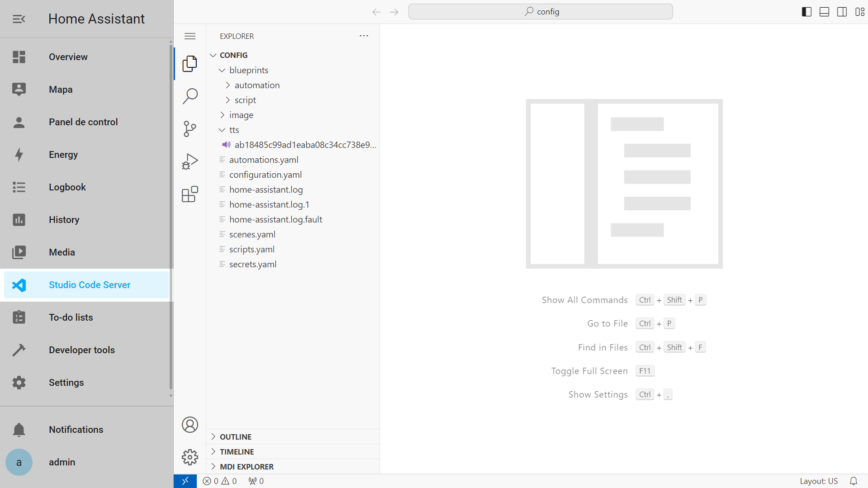Open the Energy lightning icon
This screenshot has width=868, height=488.
(19, 155)
